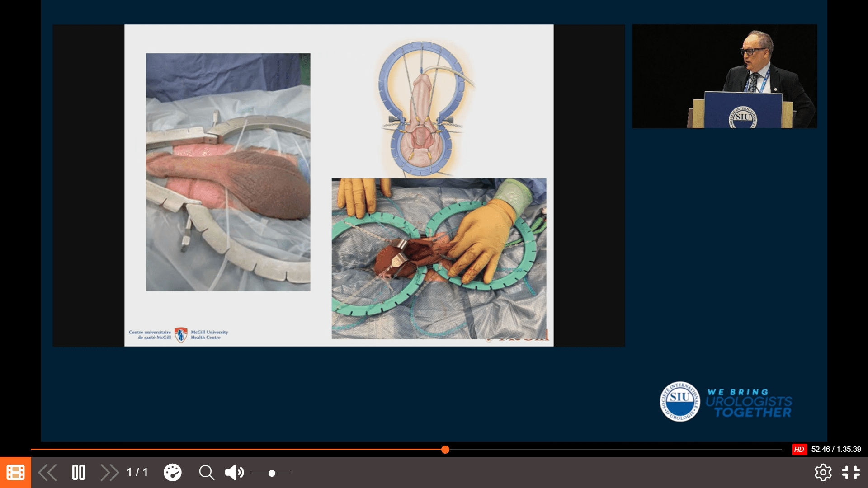The width and height of the screenshot is (868, 488).
Task: Open the chapter list filmstrip icon
Action: click(x=15, y=472)
